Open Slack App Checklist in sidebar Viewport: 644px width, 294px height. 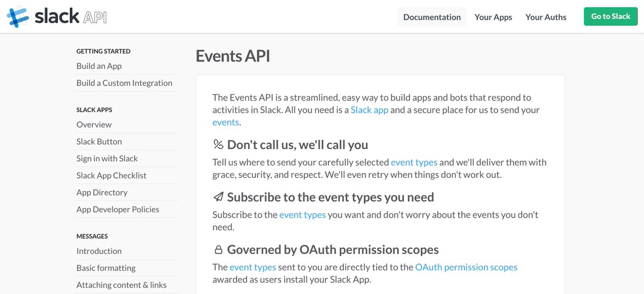click(x=111, y=175)
